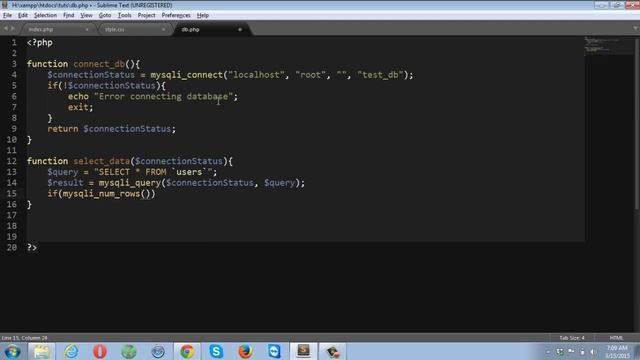640x360 pixels.
Task: Click the "localhost" string
Action: [256, 75]
